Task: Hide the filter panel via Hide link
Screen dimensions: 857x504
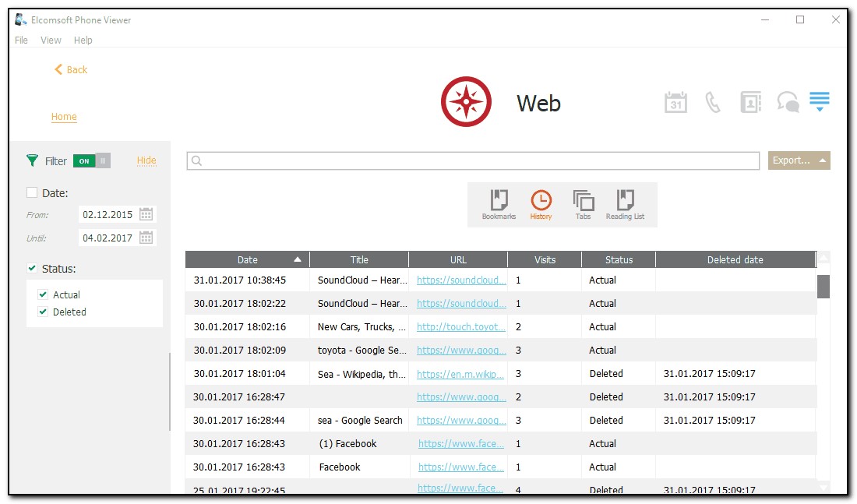Action: [146, 160]
